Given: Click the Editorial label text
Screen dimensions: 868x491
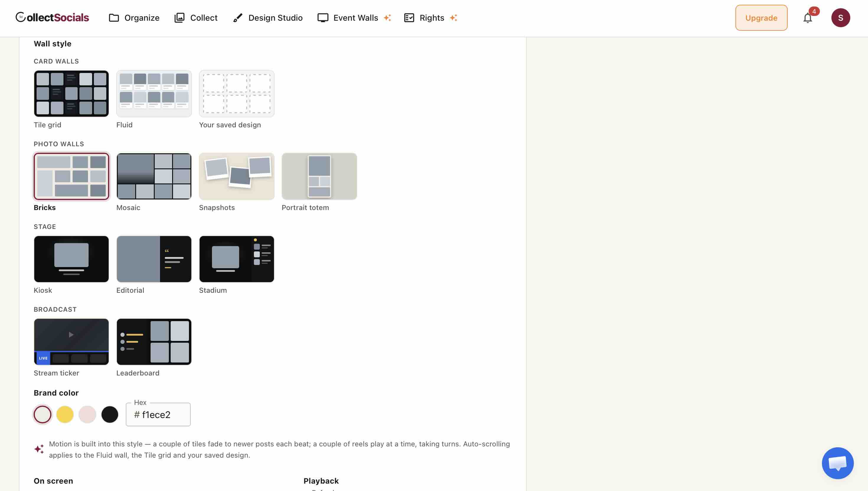Looking at the screenshot, I should point(130,290).
